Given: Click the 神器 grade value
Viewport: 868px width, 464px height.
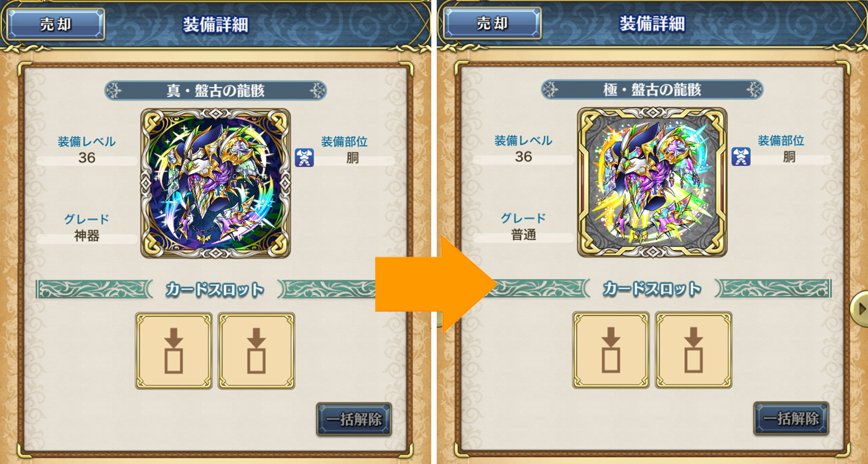Looking at the screenshot, I should tap(87, 236).
